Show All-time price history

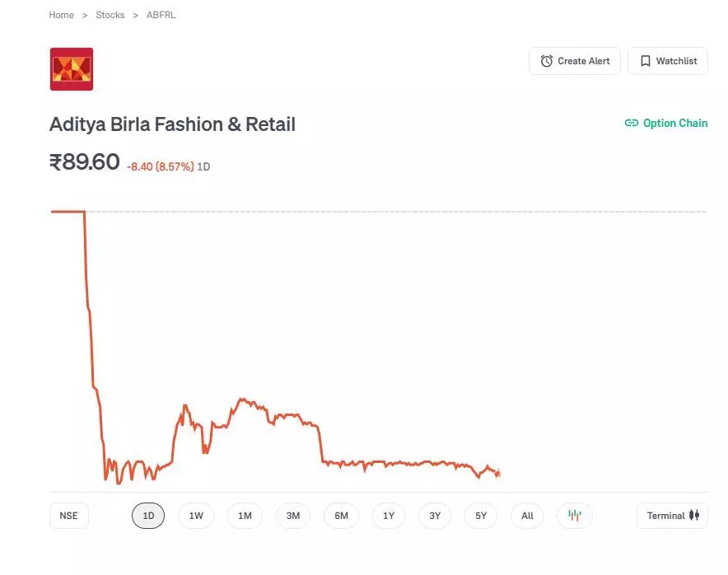527,516
